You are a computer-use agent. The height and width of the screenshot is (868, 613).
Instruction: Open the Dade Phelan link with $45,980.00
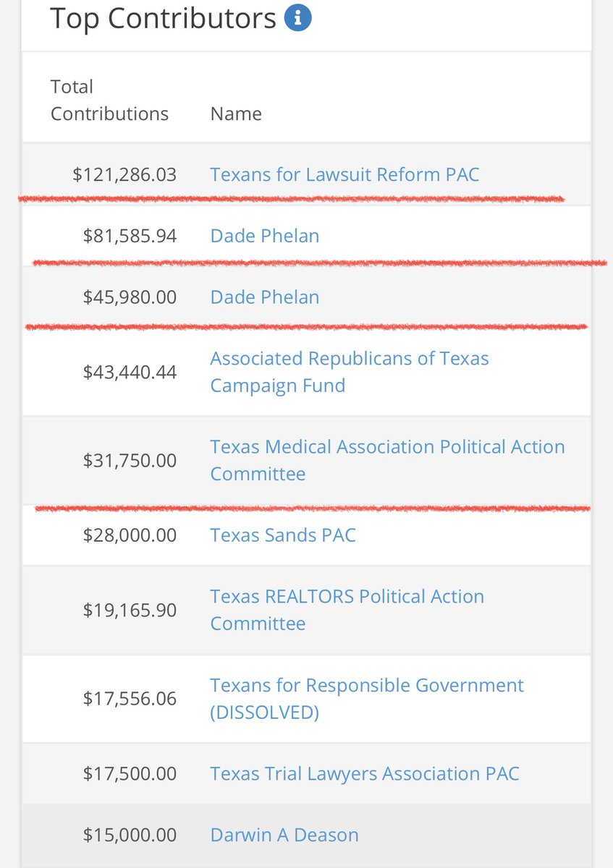(264, 297)
